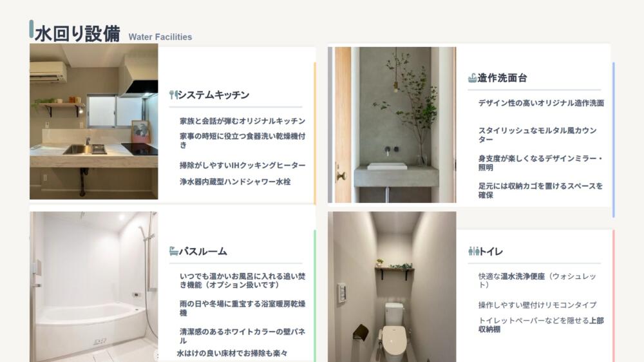
Task: Click the IHクッキングヒーター feature line
Action: (x=242, y=165)
